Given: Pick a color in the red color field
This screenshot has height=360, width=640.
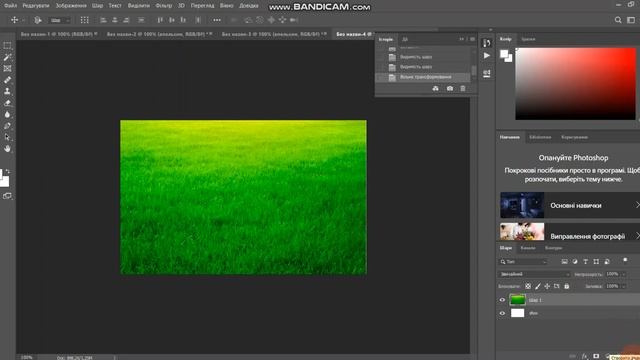Looking at the screenshot, I should [x=576, y=84].
